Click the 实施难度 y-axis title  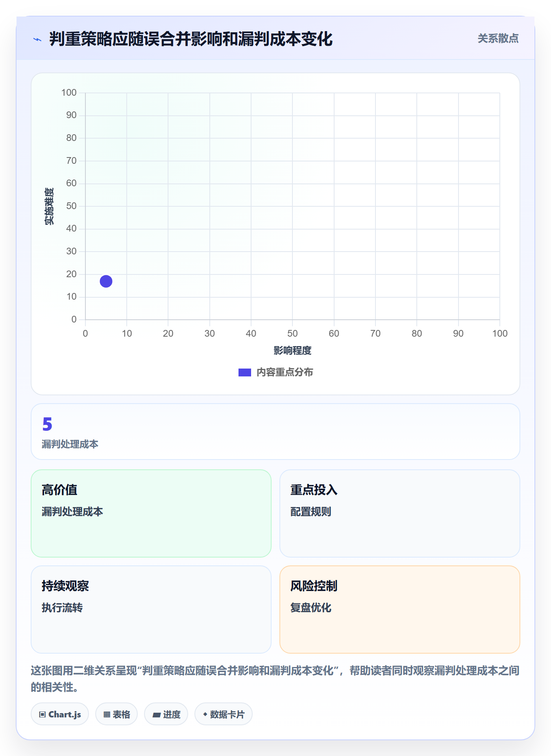tap(49, 206)
